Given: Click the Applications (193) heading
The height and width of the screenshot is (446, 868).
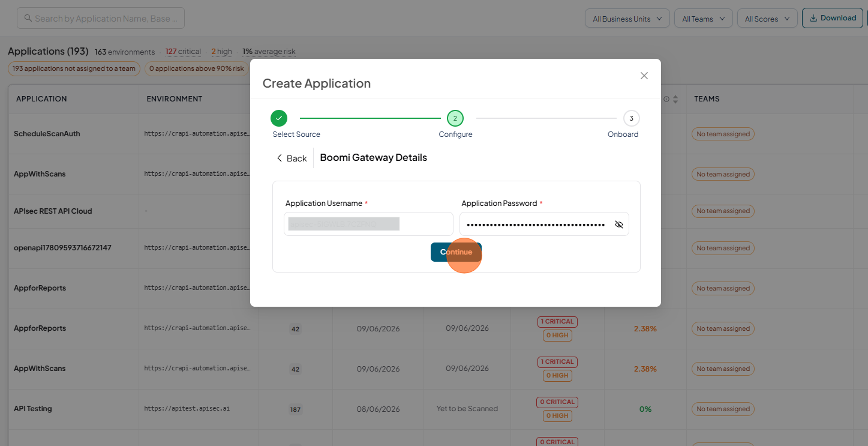Looking at the screenshot, I should (48, 51).
